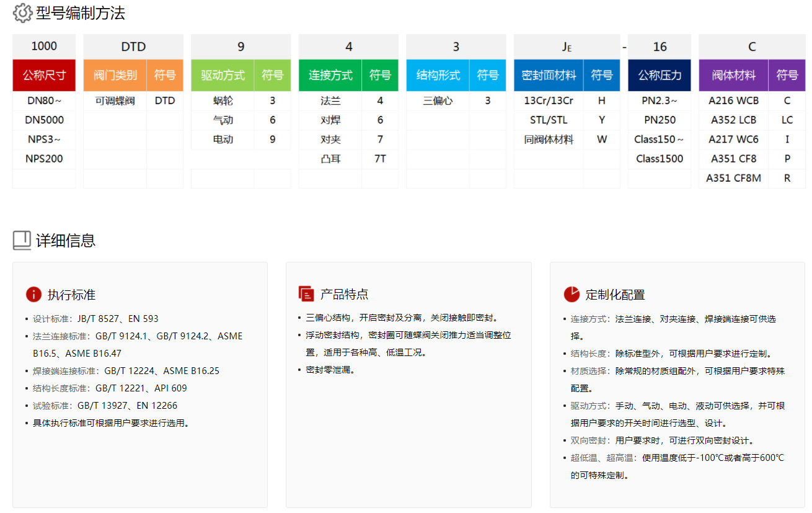812x513 pixels.
Task: Click the gear icon beside 型号编制方法
Action: (x=22, y=13)
